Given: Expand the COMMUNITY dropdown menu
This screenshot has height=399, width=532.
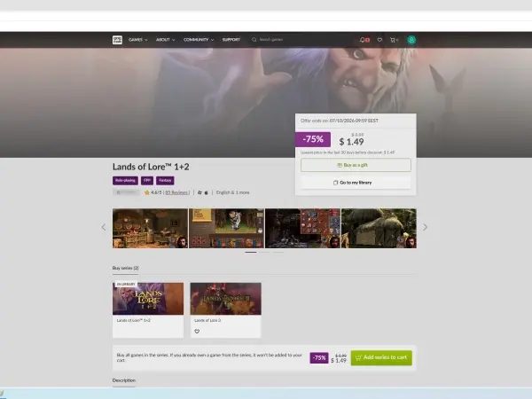Looking at the screenshot, I should (x=199, y=40).
